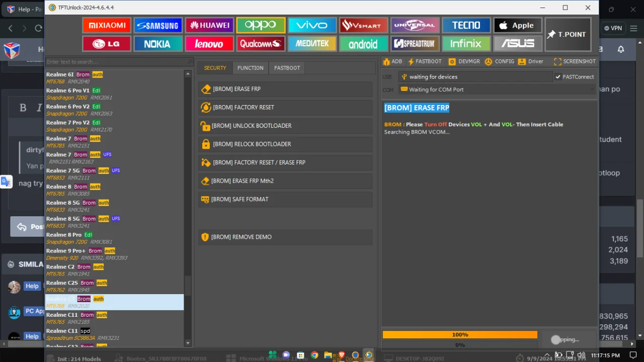Switch to the SECURITY tab
Screen dimensions: 644x362
(215, 68)
